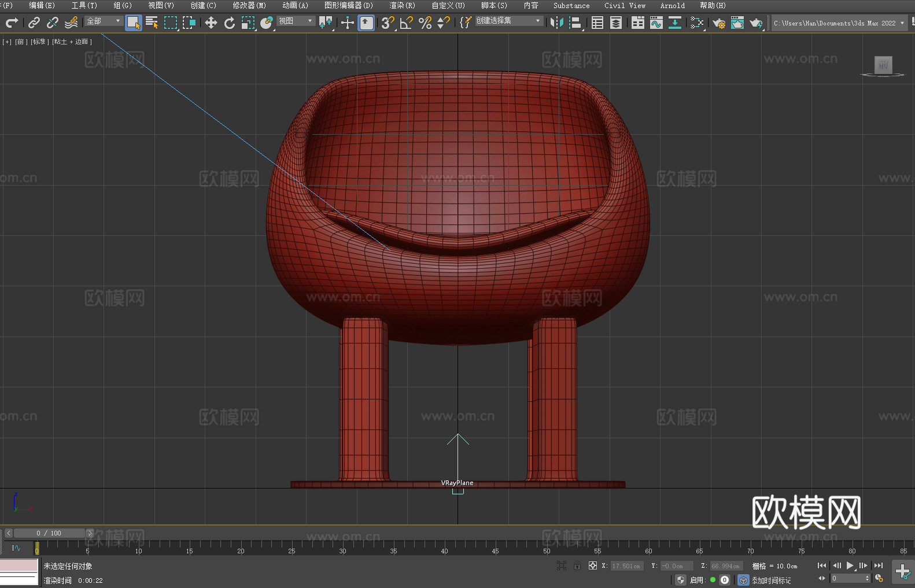Open the Civil View menu

(625, 5)
